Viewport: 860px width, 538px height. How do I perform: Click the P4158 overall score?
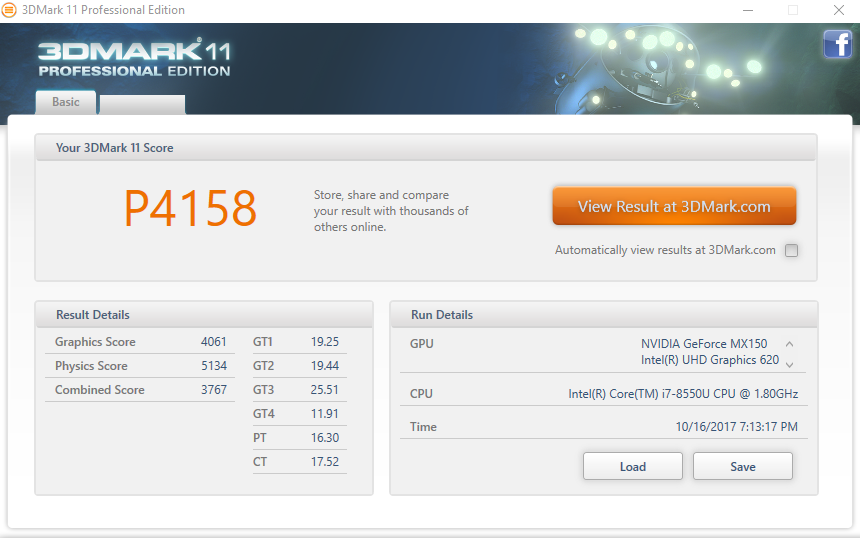(x=190, y=208)
